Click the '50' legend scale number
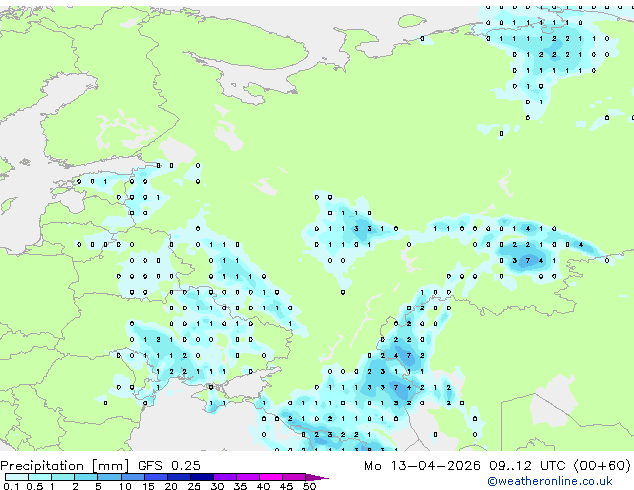Image resolution: width=634 pixels, height=490 pixels. [x=309, y=486]
